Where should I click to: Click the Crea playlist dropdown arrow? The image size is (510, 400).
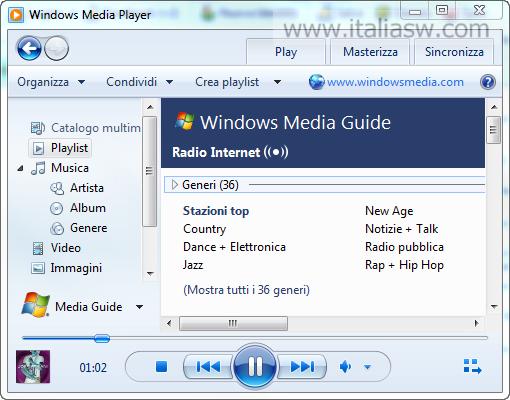pos(277,82)
